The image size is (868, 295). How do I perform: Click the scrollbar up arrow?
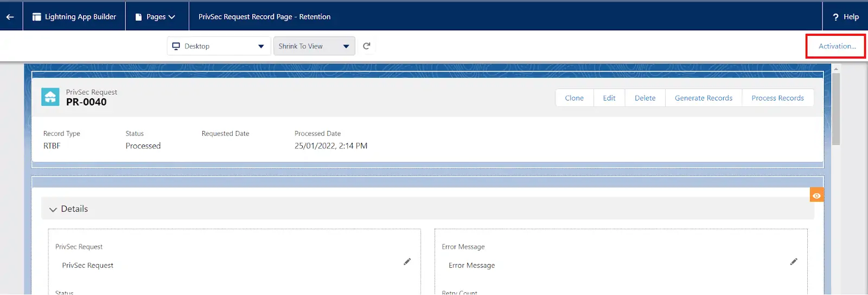click(x=836, y=68)
